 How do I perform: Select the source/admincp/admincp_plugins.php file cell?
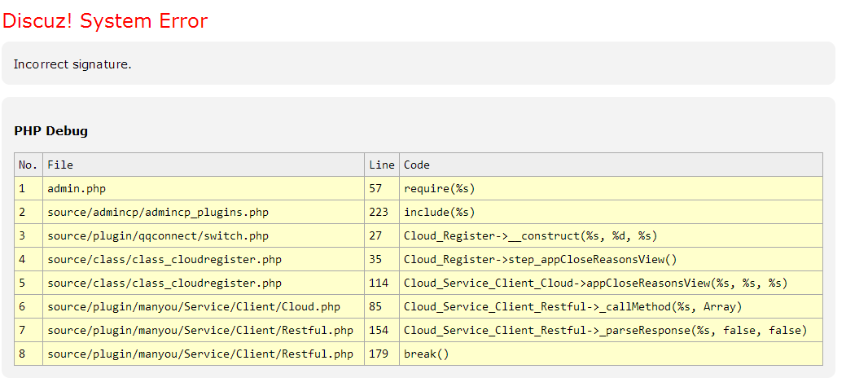click(158, 212)
